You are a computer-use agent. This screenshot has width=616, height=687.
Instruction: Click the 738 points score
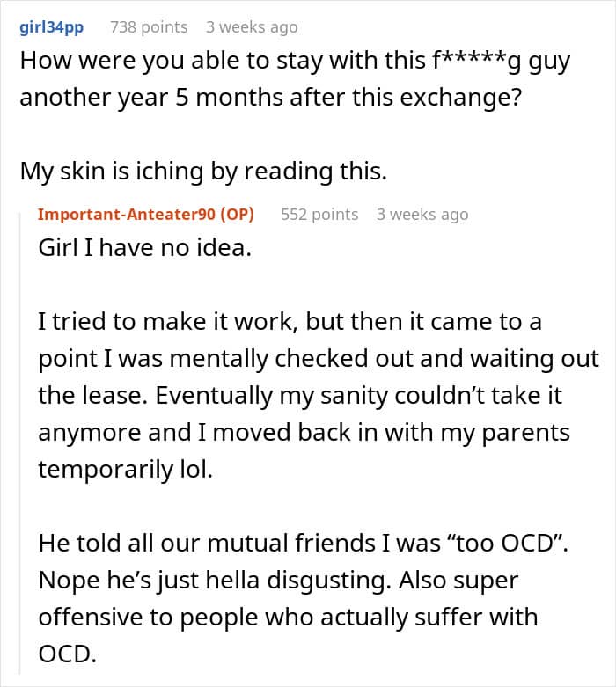point(149,27)
